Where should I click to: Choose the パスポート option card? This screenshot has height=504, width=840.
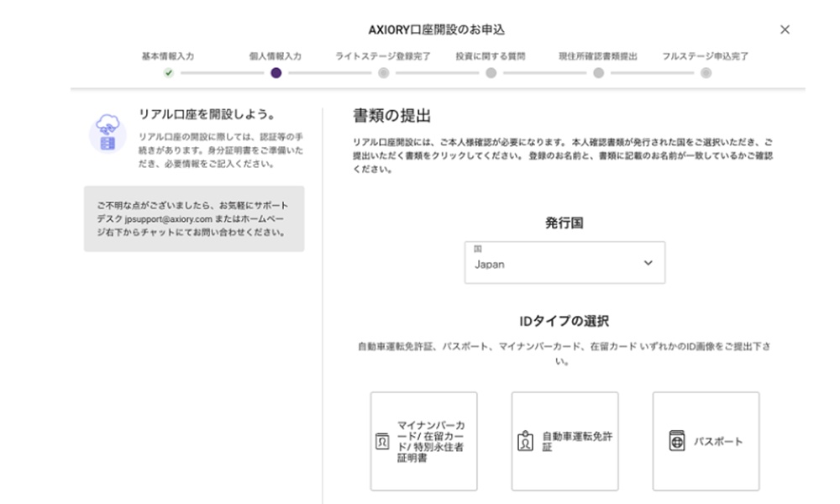[706, 439]
